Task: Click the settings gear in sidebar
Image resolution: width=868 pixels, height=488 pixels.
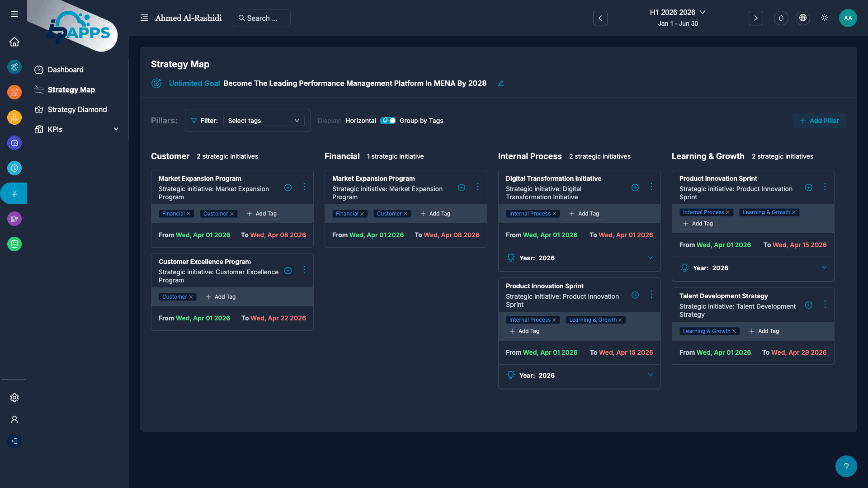Action: point(14,398)
